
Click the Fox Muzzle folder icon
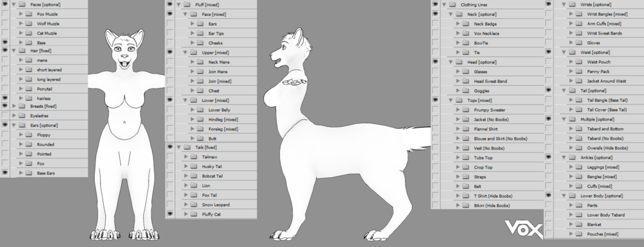29,14
